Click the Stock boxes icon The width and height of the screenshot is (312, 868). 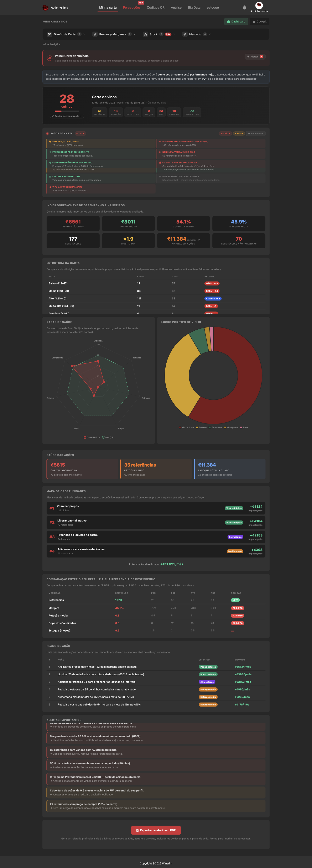click(x=145, y=34)
